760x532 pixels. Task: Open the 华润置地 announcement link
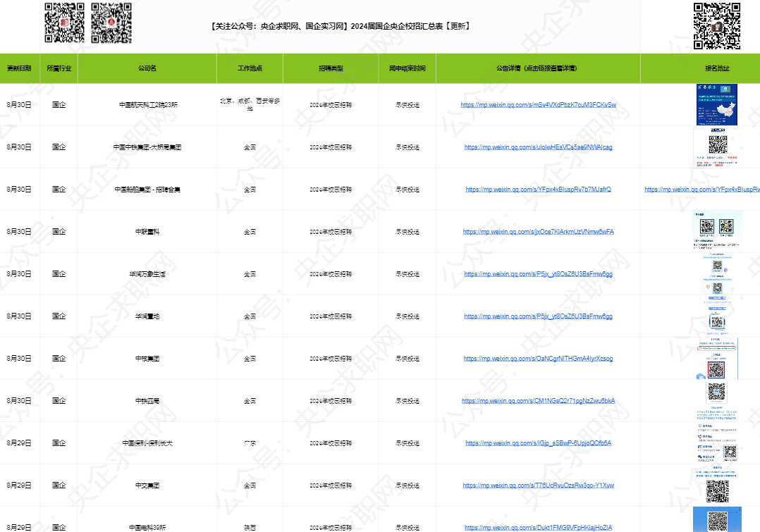point(538,316)
